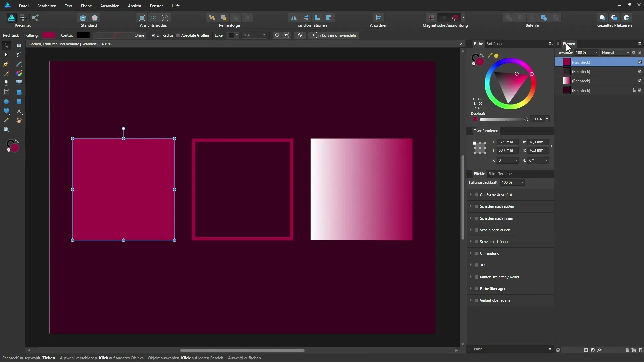Image resolution: width=644 pixels, height=362 pixels.
Task: Click the horizontal canvas scrollbar
Action: point(242,350)
